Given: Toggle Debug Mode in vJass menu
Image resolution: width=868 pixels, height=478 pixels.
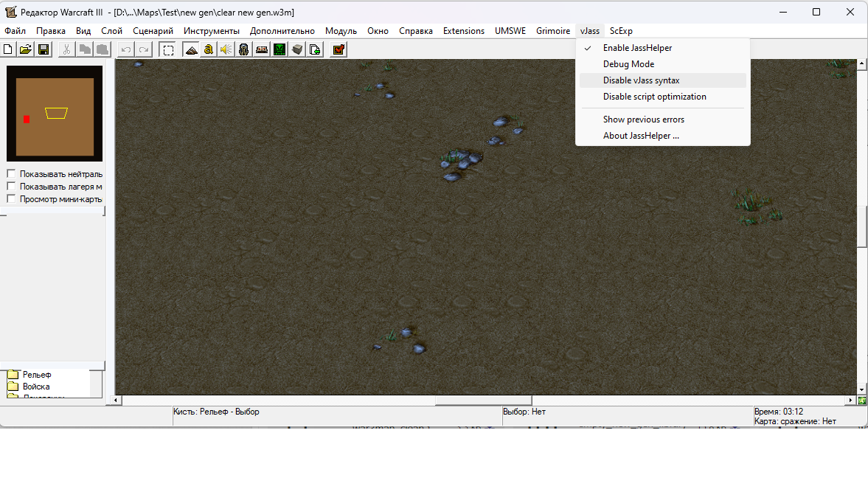Looking at the screenshot, I should point(663,64).
